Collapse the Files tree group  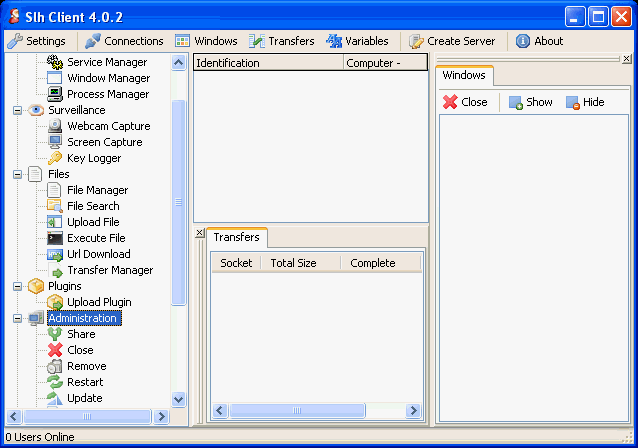(17, 174)
